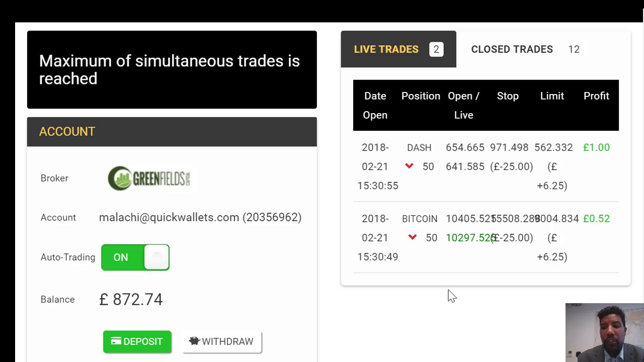644x362 pixels.
Task: Click the maximum simultaneous trades message
Action: click(x=169, y=70)
